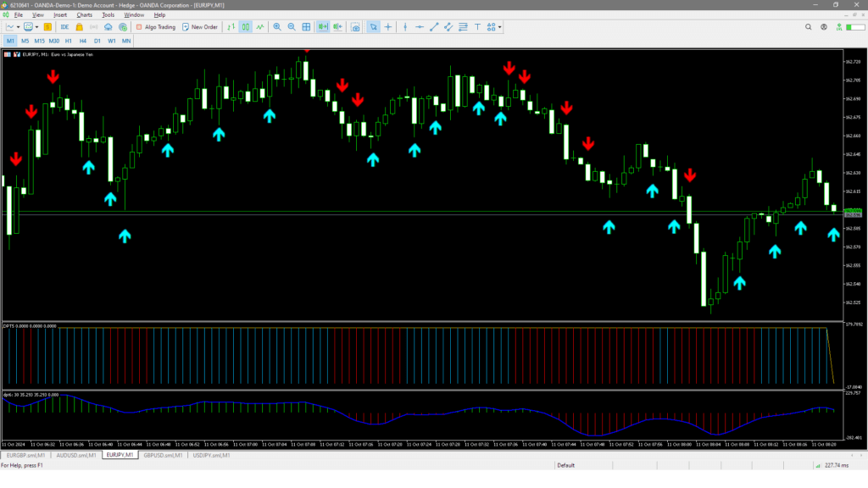Open the chart type dropdown
The height and width of the screenshot is (488, 868).
tap(16, 27)
